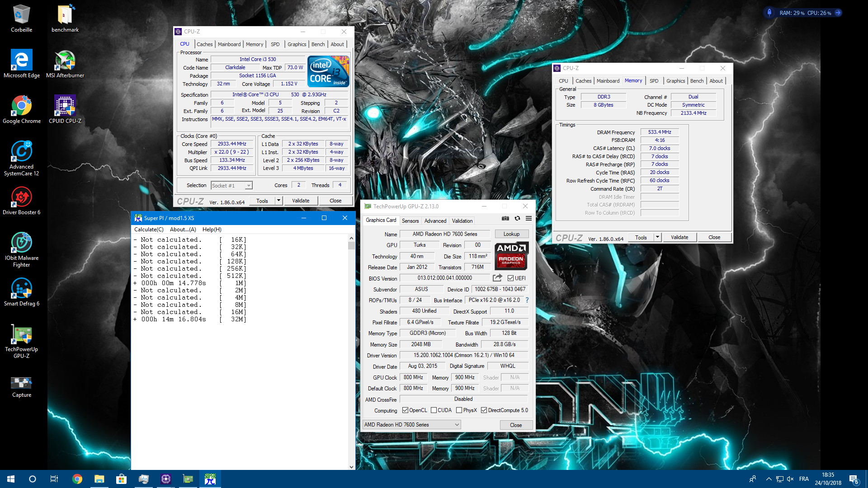Image resolution: width=868 pixels, height=488 pixels.
Task: Launch MSI Afterburner desktop shortcut
Action: tap(65, 64)
